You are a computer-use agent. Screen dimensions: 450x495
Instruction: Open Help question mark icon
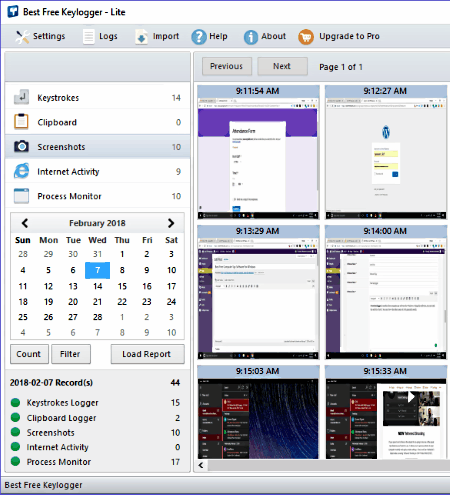click(x=199, y=37)
